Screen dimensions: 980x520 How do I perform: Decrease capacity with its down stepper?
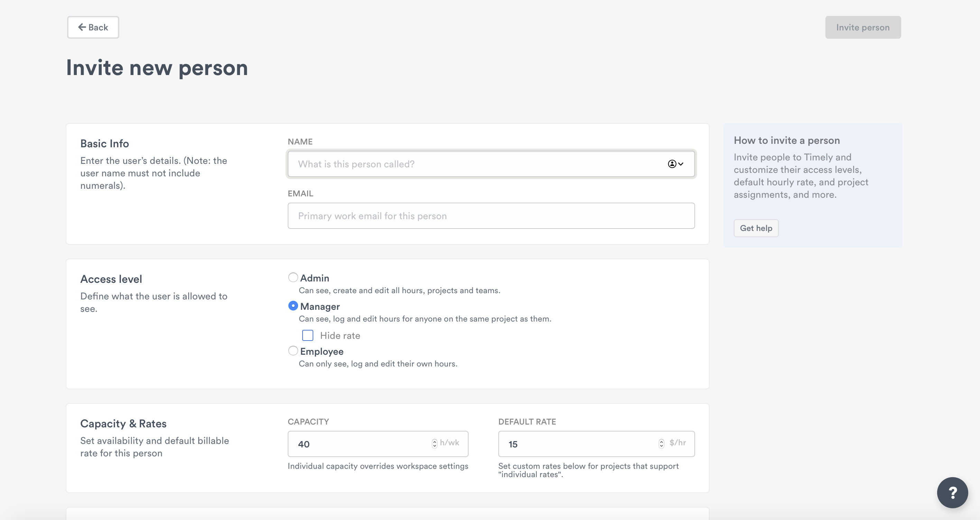click(x=434, y=446)
